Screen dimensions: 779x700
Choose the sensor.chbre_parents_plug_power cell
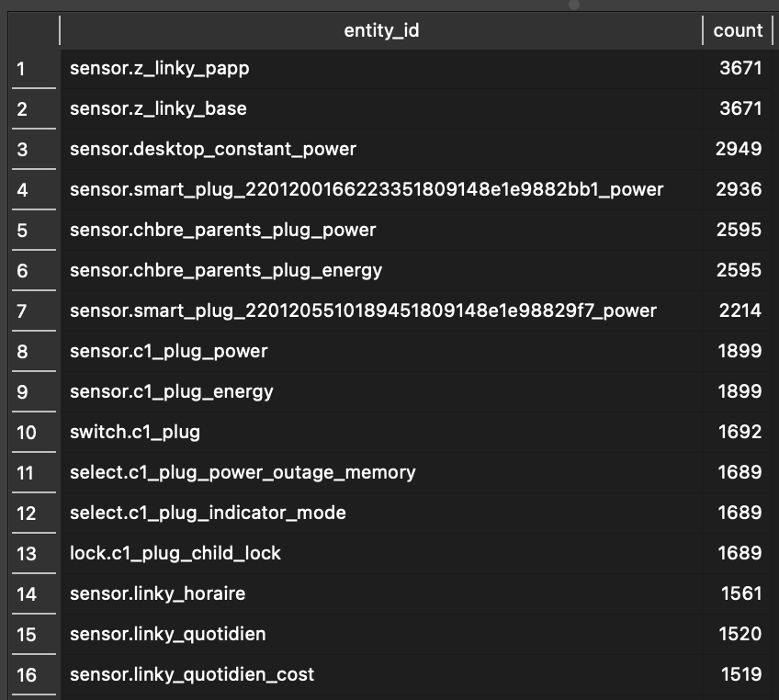[381, 230]
